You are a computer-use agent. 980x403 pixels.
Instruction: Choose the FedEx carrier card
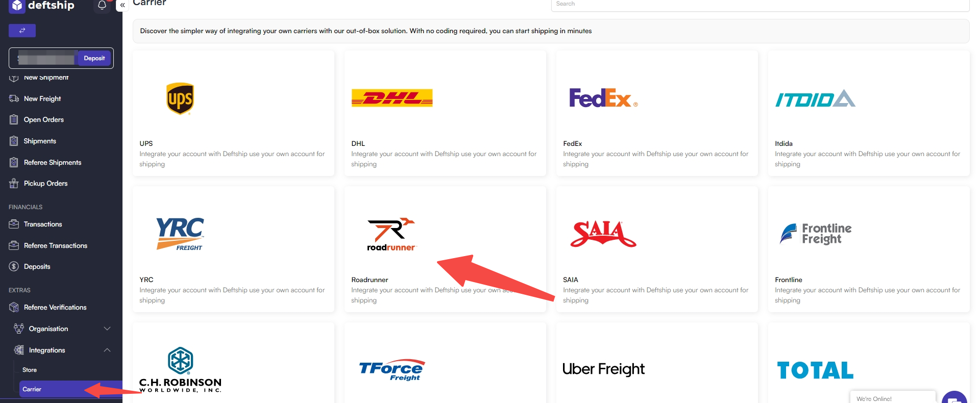pos(657,113)
